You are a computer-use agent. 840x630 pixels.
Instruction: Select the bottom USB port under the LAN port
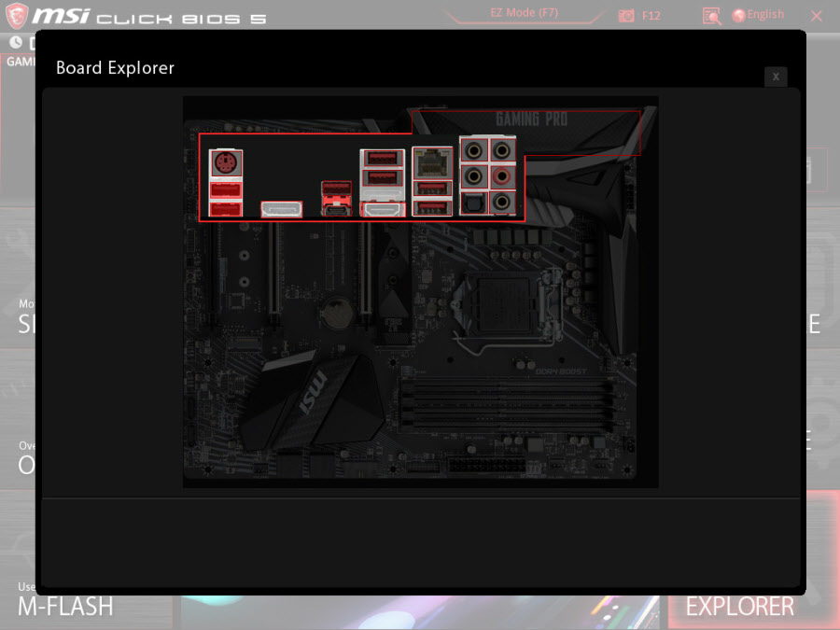[432, 207]
